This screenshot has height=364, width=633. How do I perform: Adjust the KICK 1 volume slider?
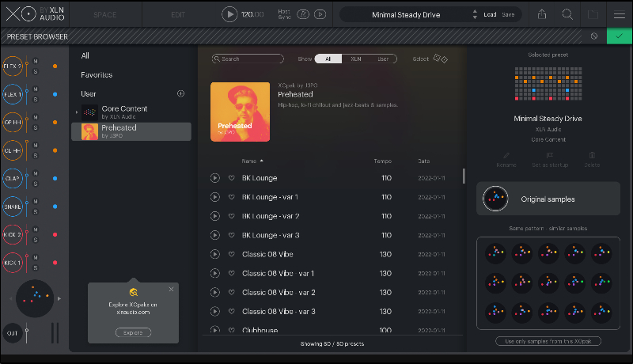click(x=27, y=263)
